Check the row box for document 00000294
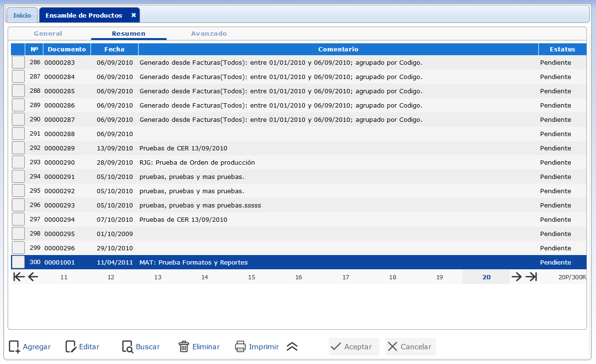 click(18, 219)
